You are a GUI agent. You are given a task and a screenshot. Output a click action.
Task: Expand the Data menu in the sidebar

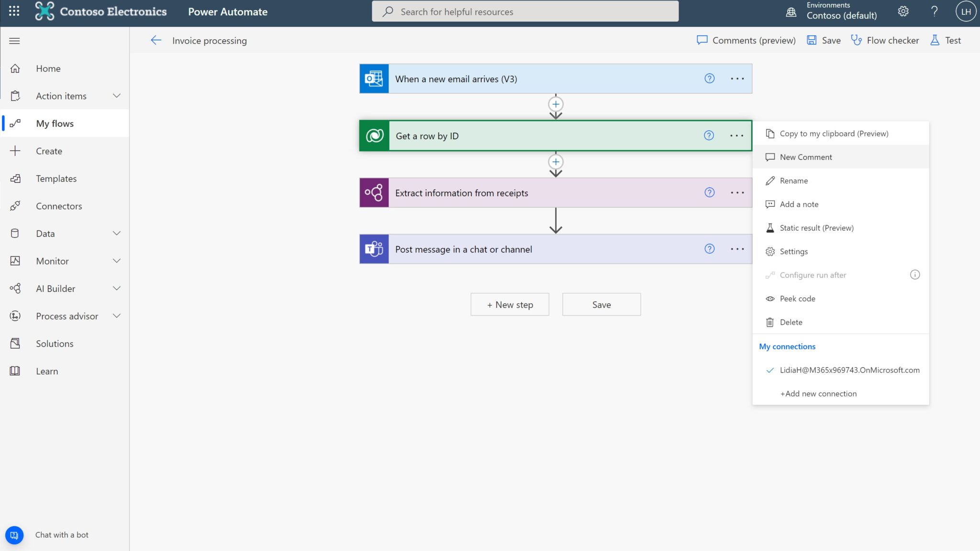(x=116, y=233)
